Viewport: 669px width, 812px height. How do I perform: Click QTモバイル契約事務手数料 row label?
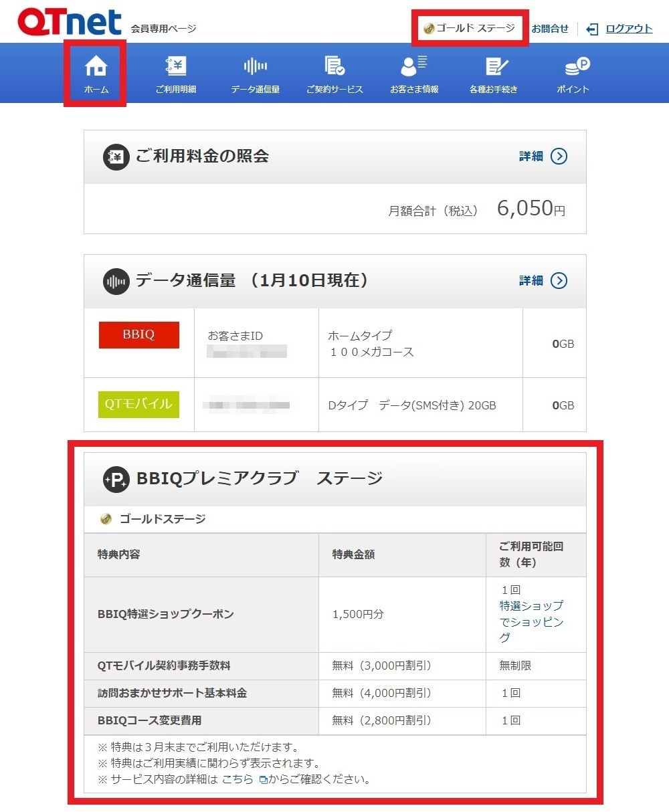(x=164, y=666)
